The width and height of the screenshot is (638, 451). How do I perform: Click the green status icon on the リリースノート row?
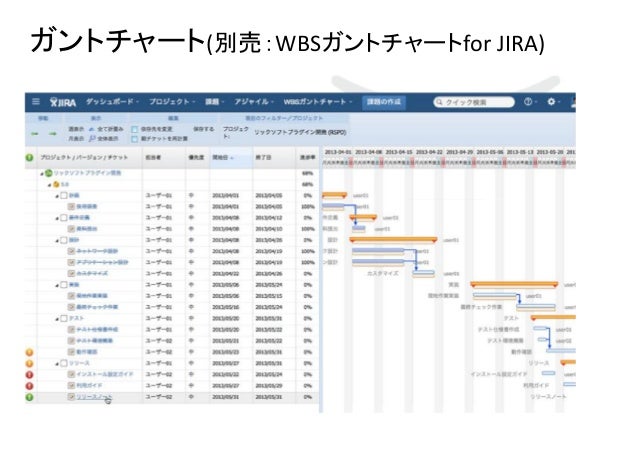click(29, 397)
